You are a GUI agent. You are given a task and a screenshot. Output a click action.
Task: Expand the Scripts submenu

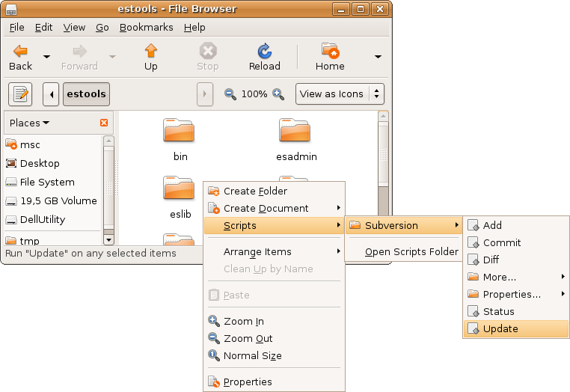click(x=274, y=225)
